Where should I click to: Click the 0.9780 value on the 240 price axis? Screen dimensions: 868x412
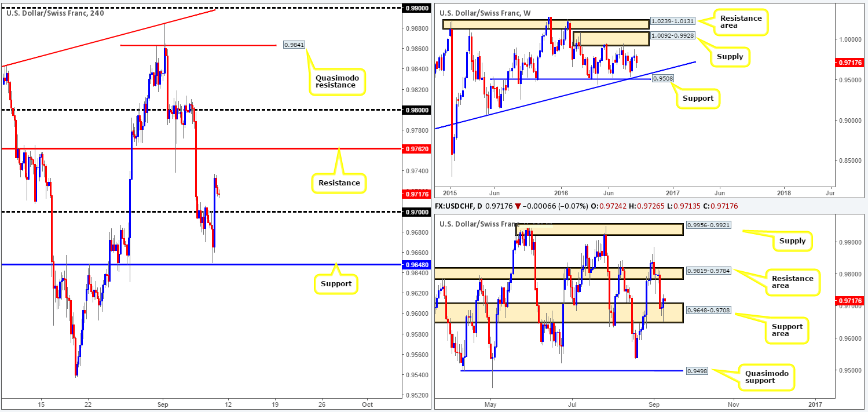click(x=417, y=130)
